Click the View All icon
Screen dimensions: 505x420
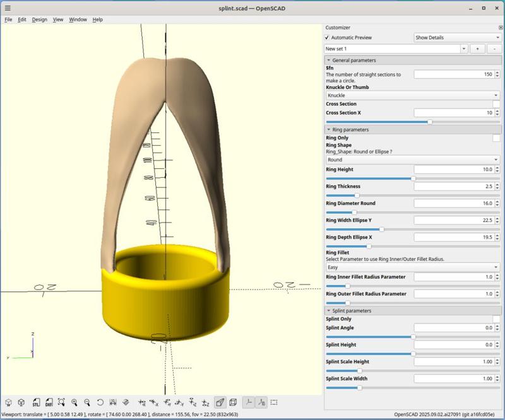[61, 402]
